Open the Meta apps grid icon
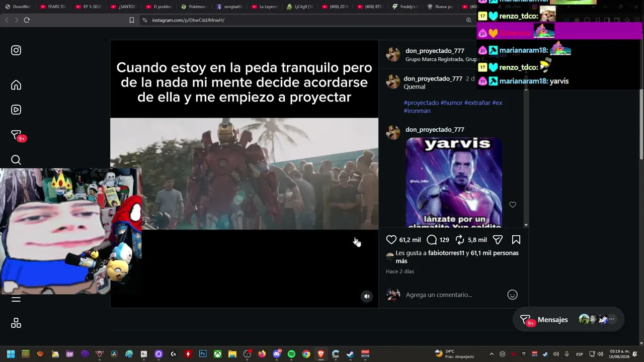Screen dimensions: 644x362 16,323
